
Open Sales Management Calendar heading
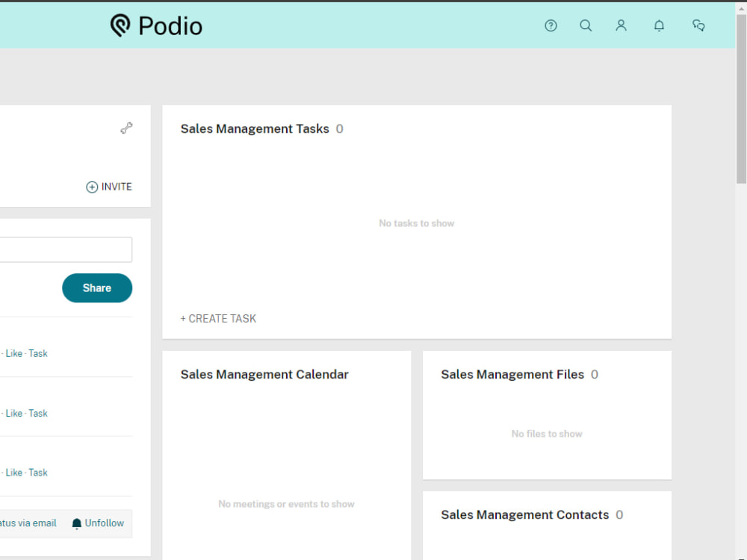tap(264, 374)
